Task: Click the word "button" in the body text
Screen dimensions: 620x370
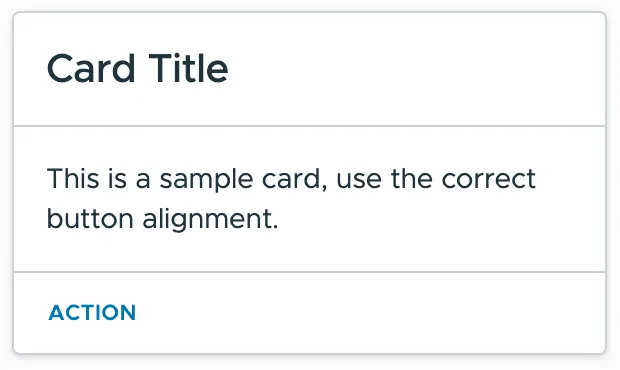Action: (90, 219)
